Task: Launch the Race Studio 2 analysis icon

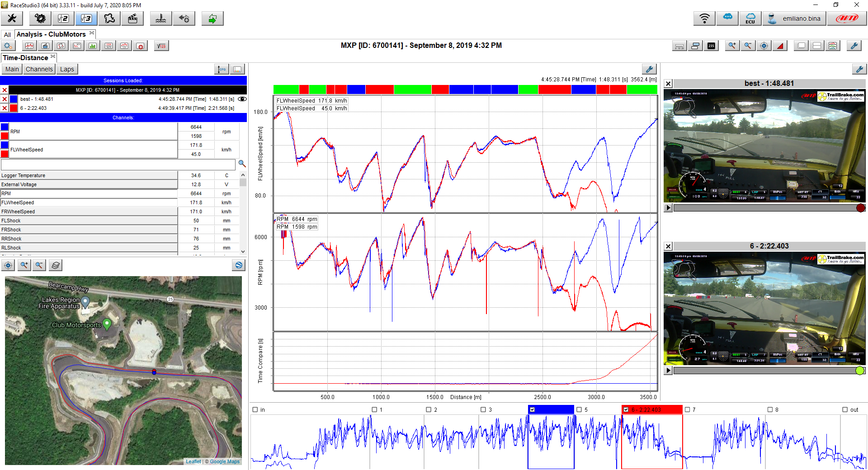Action: tap(63, 19)
